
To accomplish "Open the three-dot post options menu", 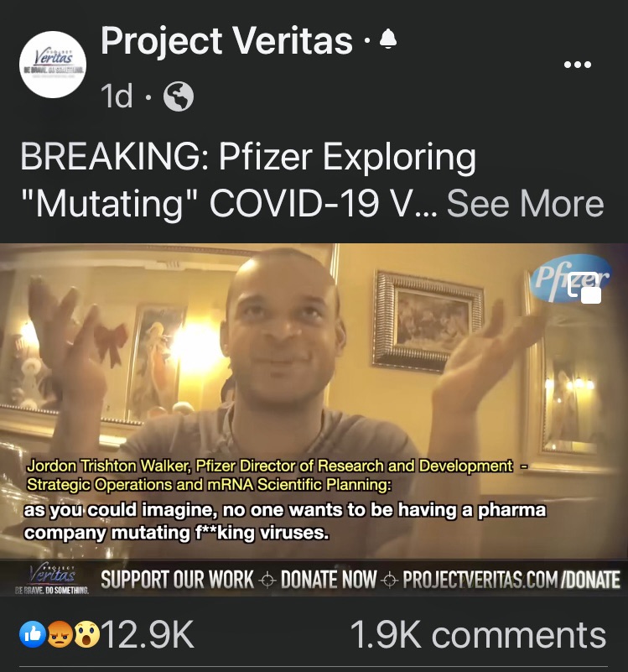I will 578,65.
